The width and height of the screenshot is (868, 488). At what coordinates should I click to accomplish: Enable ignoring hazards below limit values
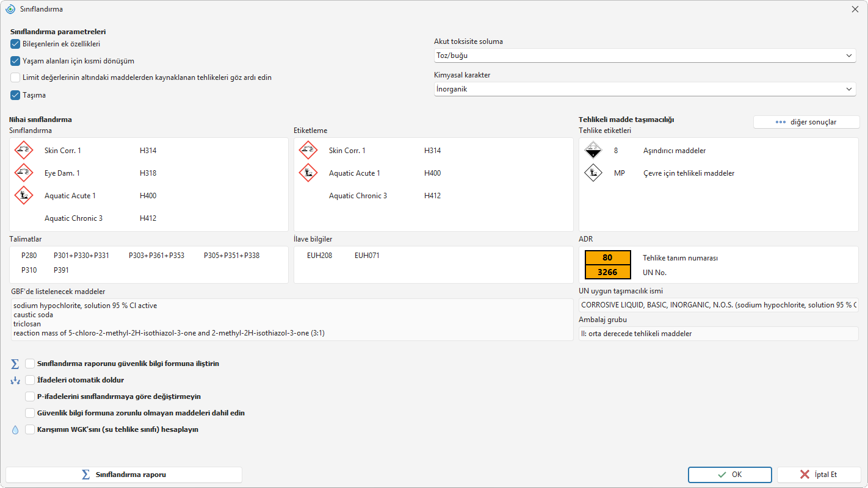coord(15,77)
